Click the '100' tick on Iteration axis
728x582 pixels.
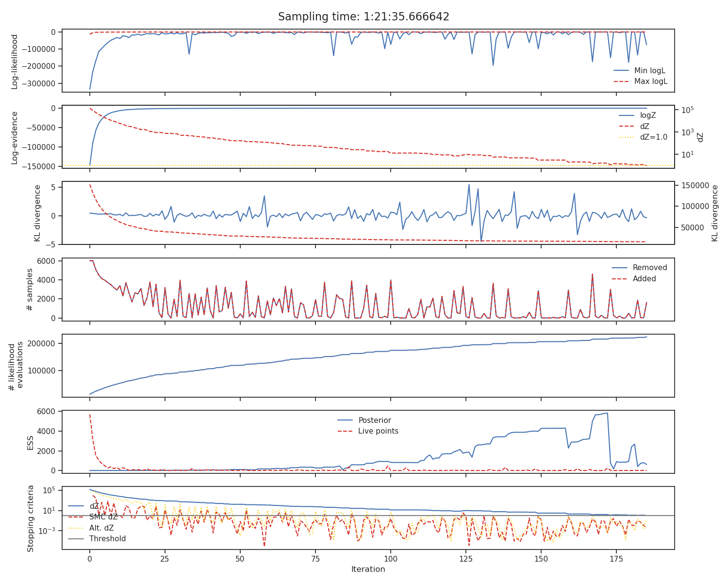click(390, 558)
